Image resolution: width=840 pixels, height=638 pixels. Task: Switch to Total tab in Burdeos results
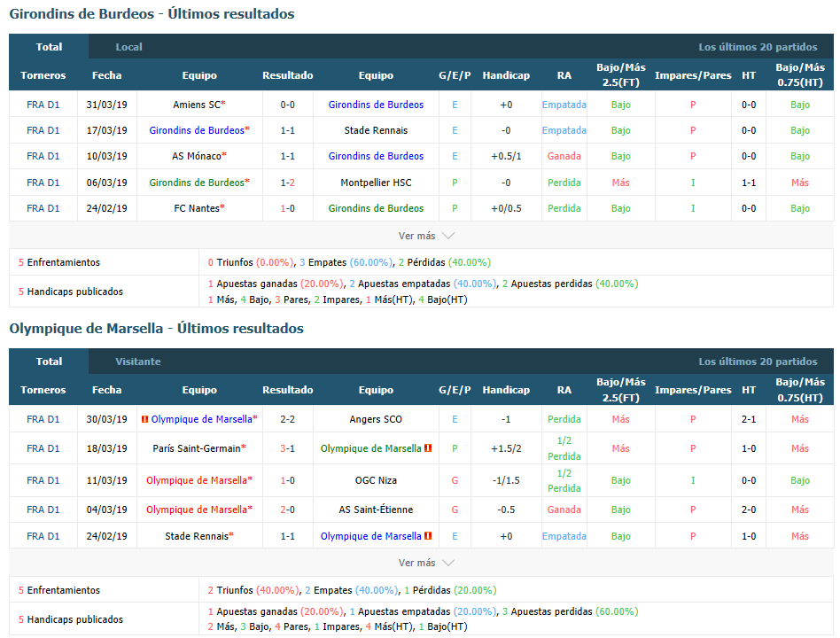[49, 47]
